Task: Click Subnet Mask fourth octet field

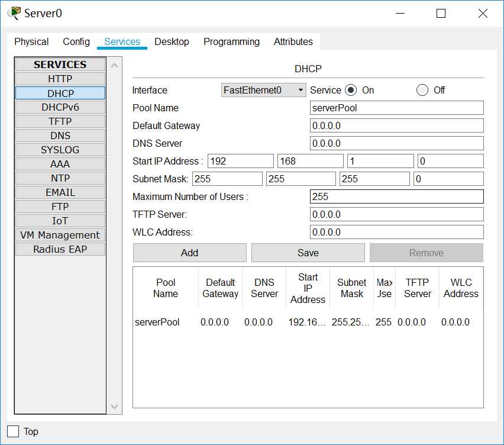Action: coord(448,179)
